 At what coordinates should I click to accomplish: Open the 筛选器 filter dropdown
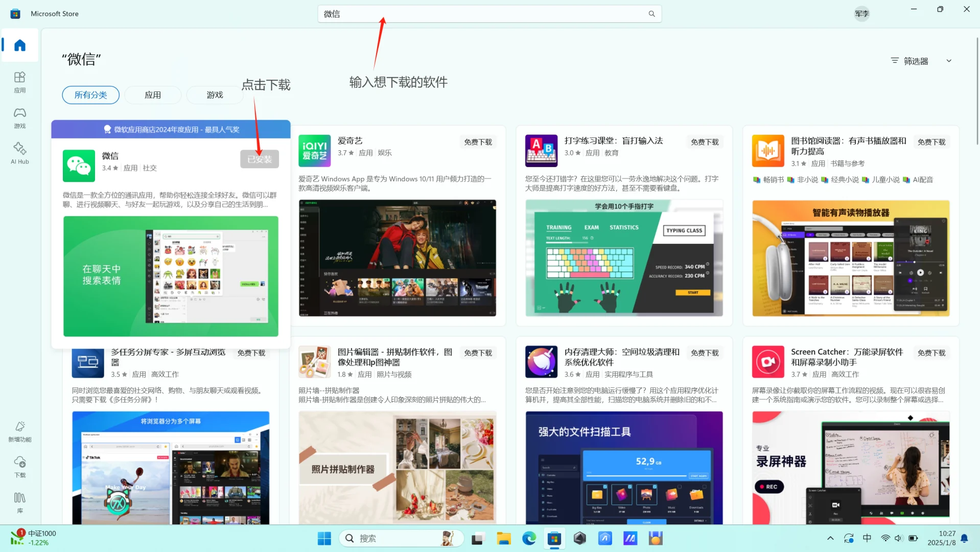tap(914, 60)
